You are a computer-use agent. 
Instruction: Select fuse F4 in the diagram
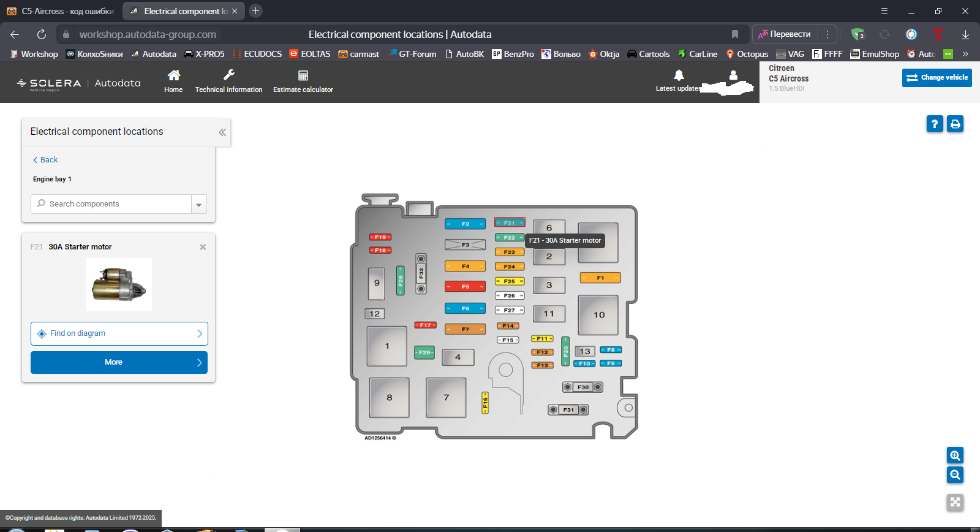(466, 266)
